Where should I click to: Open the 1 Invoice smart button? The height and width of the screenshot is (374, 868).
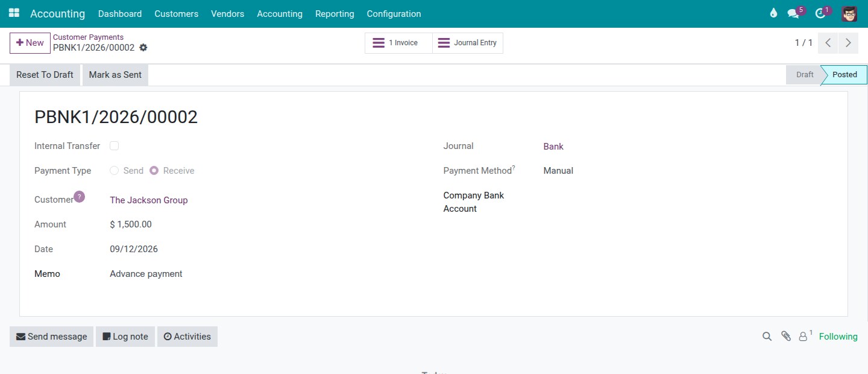coord(398,43)
